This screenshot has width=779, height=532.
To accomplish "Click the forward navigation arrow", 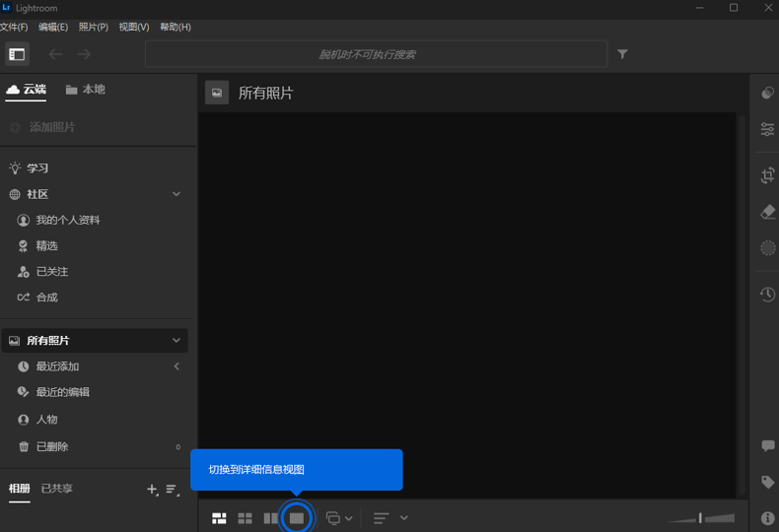I will (84, 54).
